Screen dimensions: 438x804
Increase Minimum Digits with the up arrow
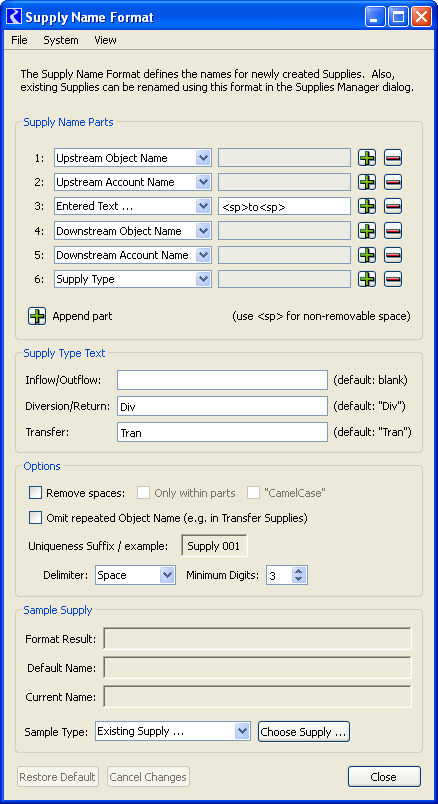[x=300, y=571]
